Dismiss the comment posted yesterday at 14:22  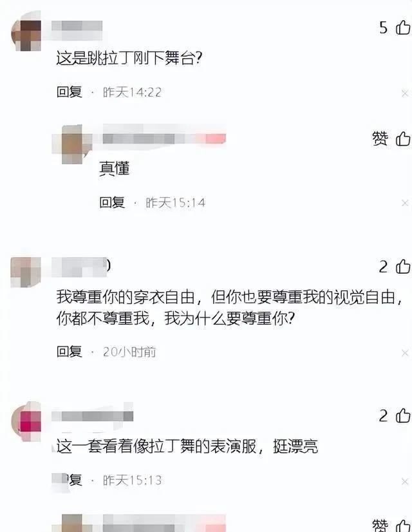pyautogui.click(x=404, y=93)
